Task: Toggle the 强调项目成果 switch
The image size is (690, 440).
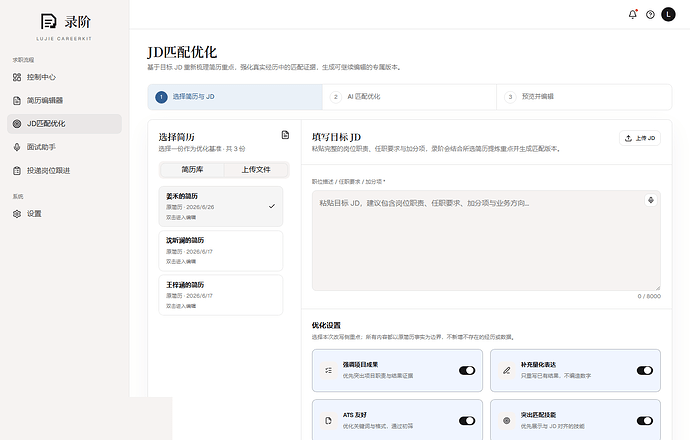Action: [467, 370]
